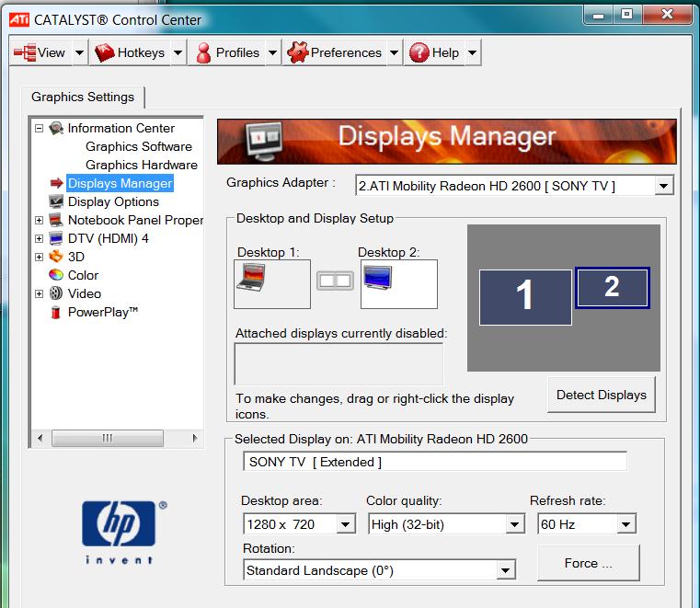Click the red arrow beside Displays Manager
Screen dimensions: 700x608
(x=56, y=183)
